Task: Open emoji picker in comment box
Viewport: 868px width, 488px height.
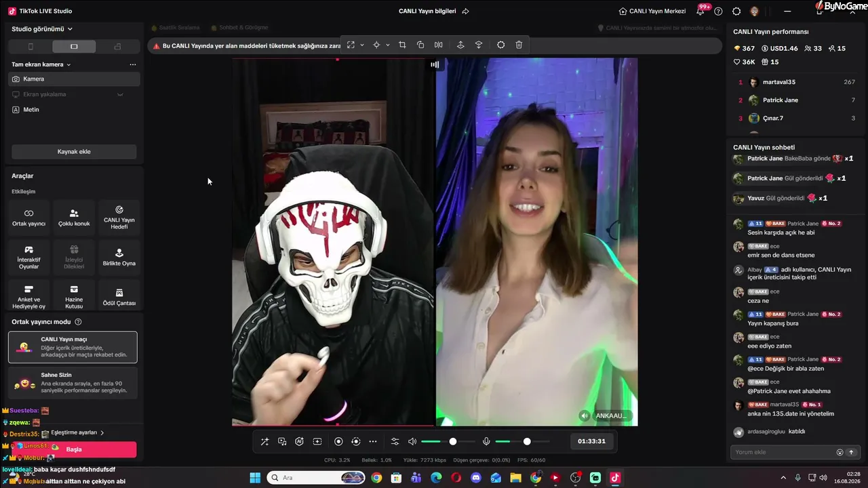Action: click(x=840, y=452)
